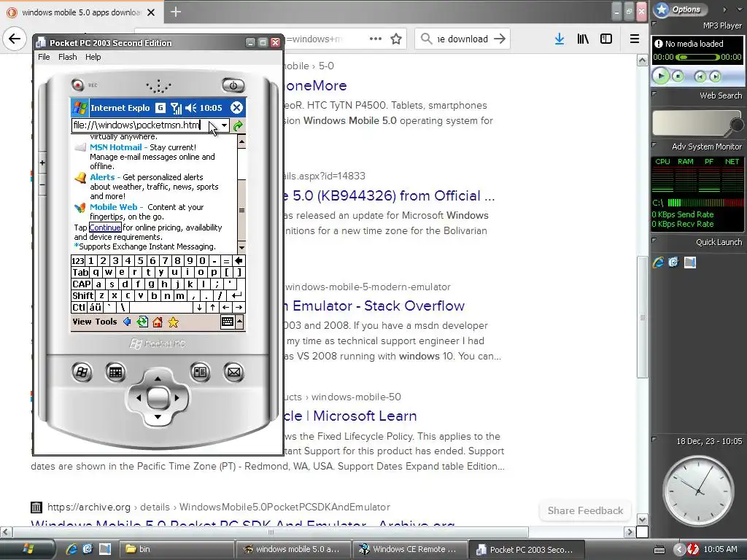Open sidebar Options menu
Screen dimensions: 747x560
681,9
